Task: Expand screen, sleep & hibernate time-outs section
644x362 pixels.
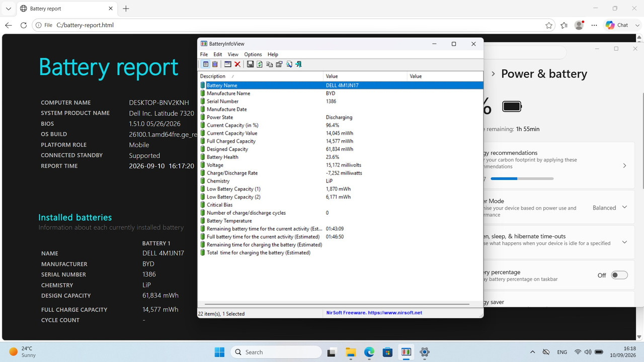Action: click(x=624, y=242)
